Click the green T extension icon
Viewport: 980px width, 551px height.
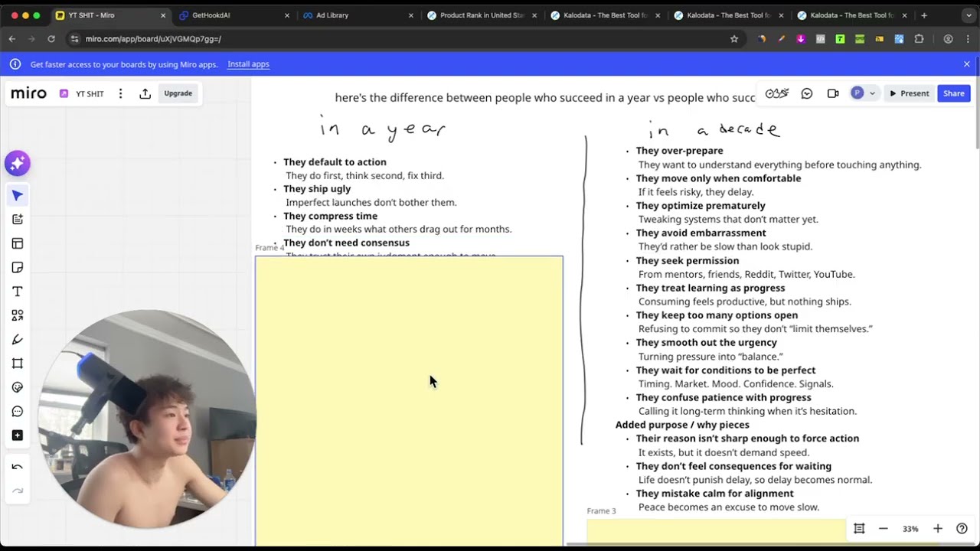(x=840, y=39)
